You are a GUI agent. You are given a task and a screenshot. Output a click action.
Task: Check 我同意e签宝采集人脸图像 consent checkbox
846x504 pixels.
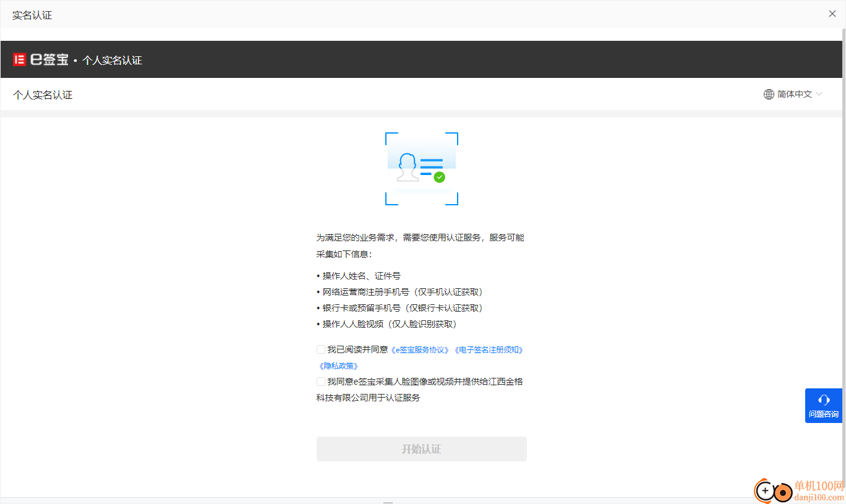point(321,382)
